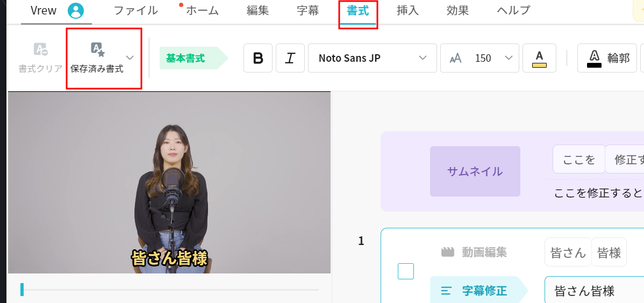The width and height of the screenshot is (644, 303).
Task: Click the 字幕修正 lines icon
Action: (447, 291)
